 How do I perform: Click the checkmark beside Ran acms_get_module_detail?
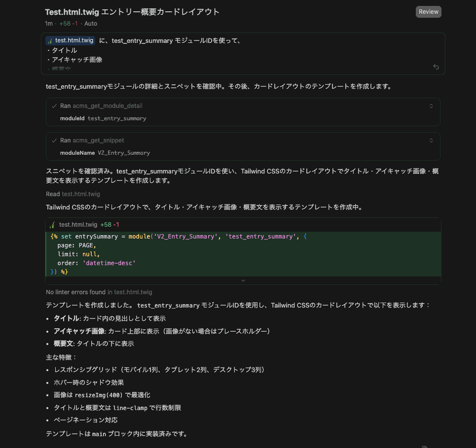pos(54,105)
